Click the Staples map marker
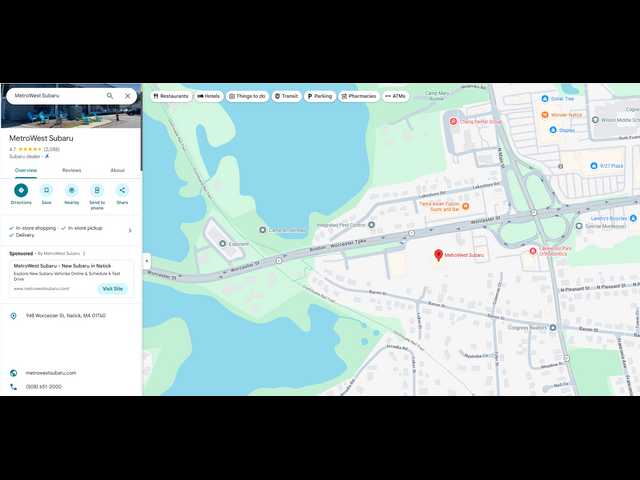The image size is (640, 480). [553, 130]
